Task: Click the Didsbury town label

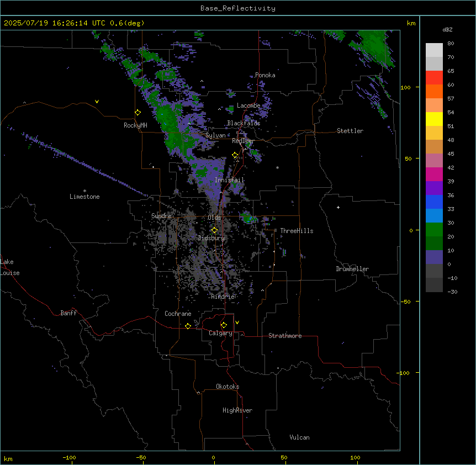Action: pos(211,238)
